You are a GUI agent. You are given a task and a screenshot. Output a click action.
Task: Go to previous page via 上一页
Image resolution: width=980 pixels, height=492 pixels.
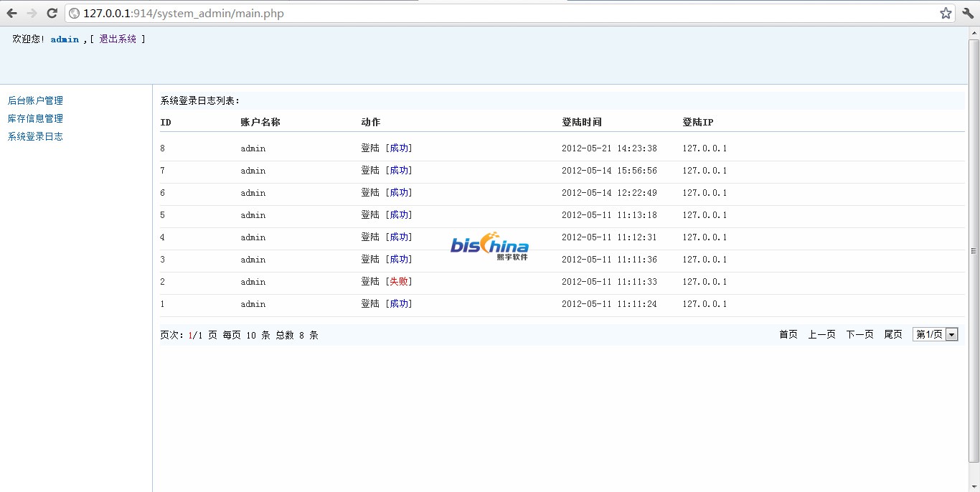(821, 335)
